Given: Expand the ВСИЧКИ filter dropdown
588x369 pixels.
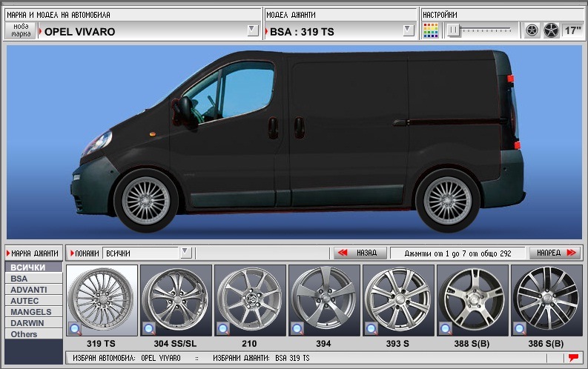Looking at the screenshot, I should [185, 253].
